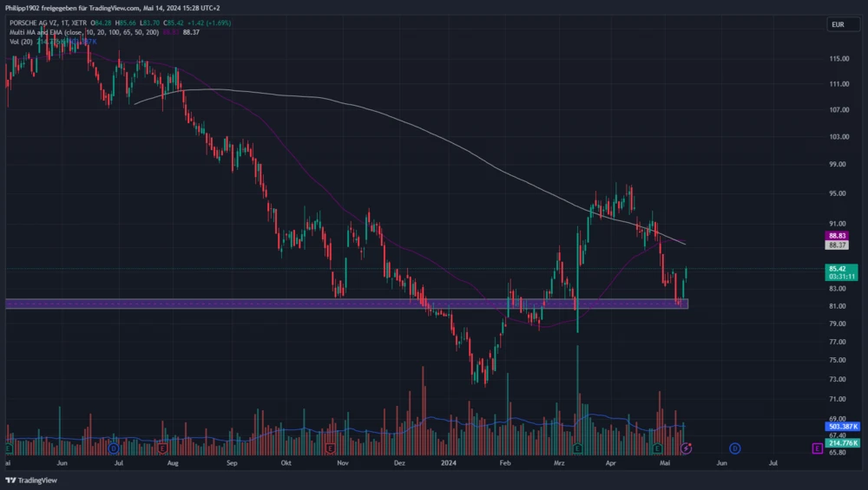Click the lightning bolt event icon near Mai
The width and height of the screenshot is (868, 490).
687,448
